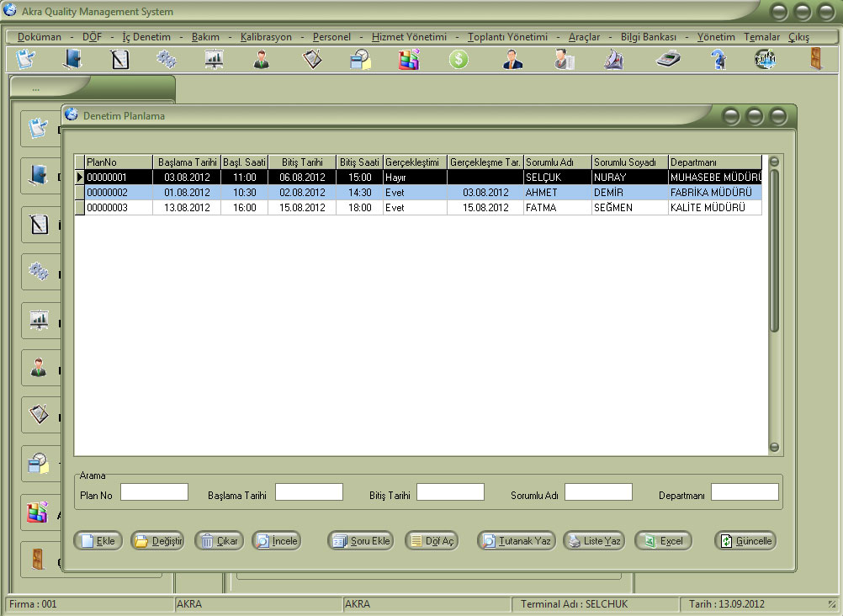
Task: Open the İç Denetim menu
Action: (x=146, y=36)
